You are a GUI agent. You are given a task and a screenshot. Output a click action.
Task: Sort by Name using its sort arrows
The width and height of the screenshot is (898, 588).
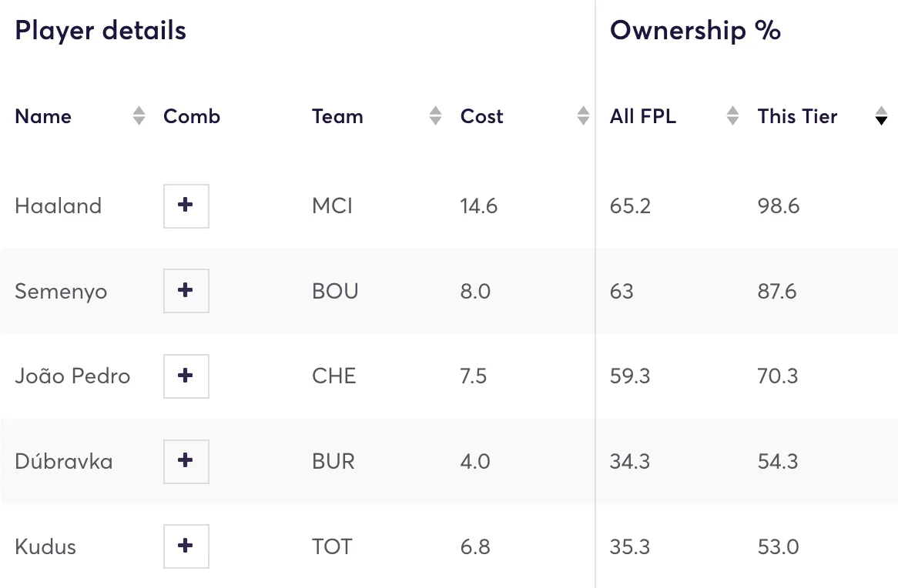[139, 116]
